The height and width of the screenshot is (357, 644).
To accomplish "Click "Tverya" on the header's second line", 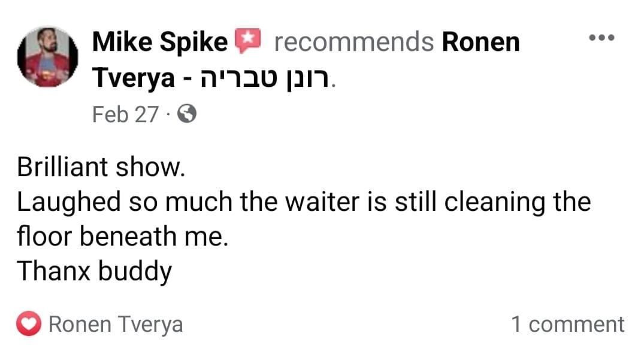I will [x=133, y=78].
